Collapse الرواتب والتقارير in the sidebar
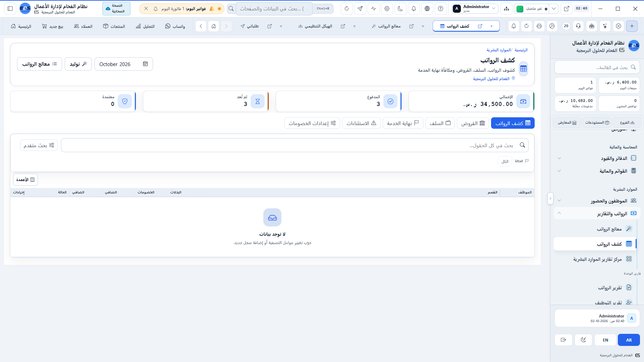 (597, 214)
